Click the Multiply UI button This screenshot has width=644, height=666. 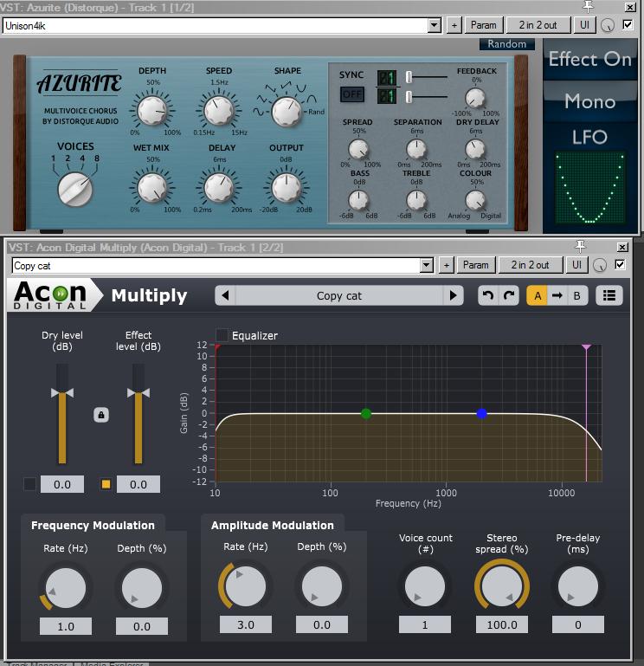[x=577, y=265]
